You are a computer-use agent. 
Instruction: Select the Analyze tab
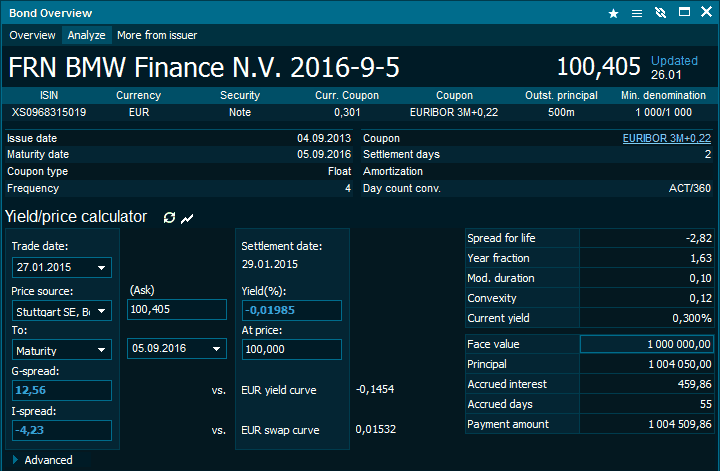tap(86, 35)
